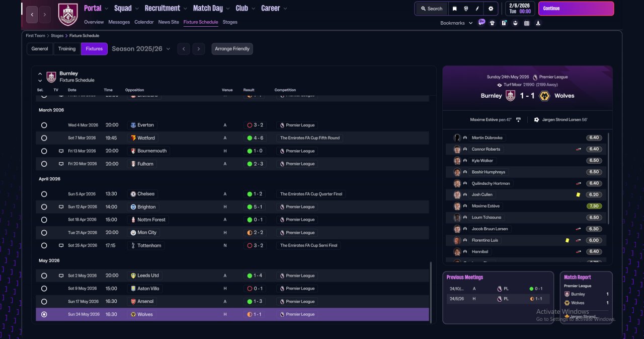644x339 pixels.
Task: Click the TV icon on Bournemouth row
Action: pos(61,151)
